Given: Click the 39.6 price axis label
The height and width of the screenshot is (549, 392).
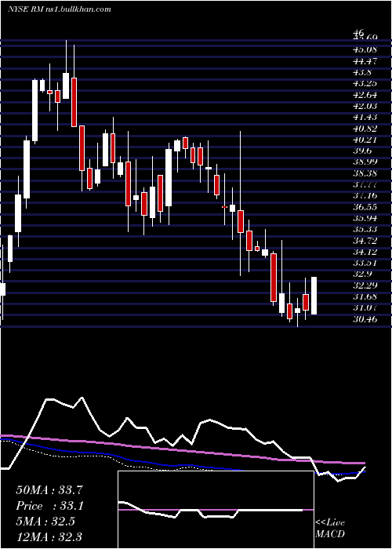Looking at the screenshot, I should click(363, 151).
